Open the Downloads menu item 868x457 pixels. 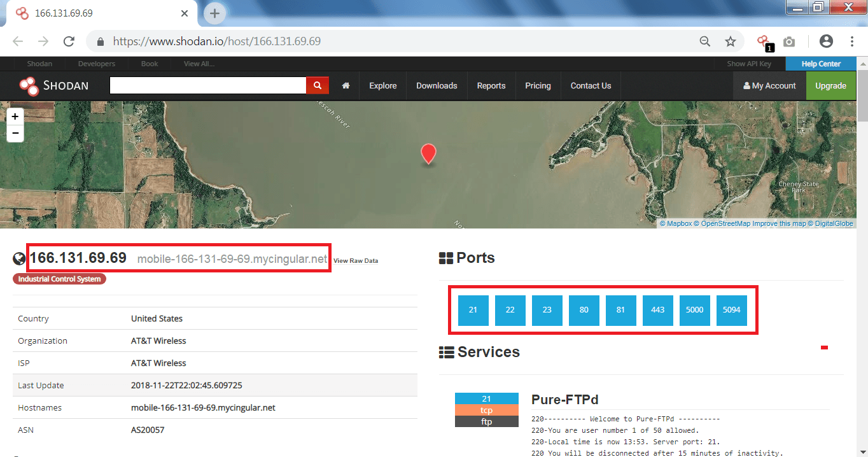point(437,86)
